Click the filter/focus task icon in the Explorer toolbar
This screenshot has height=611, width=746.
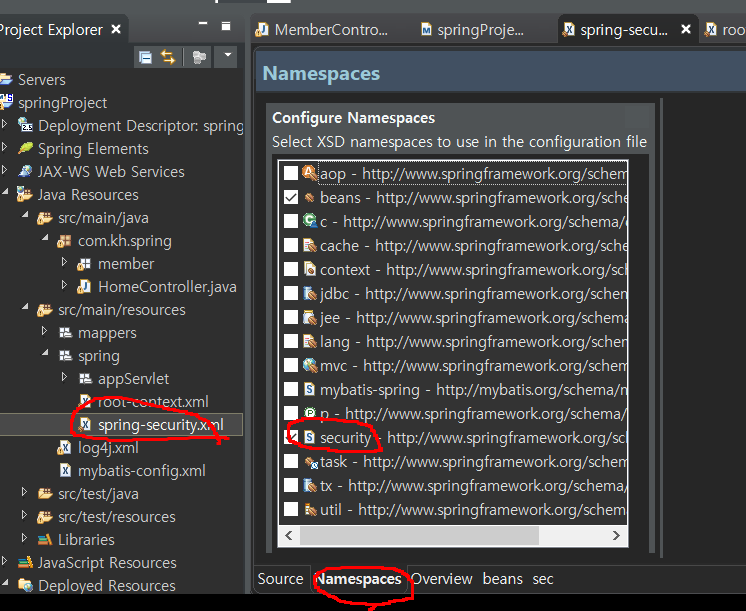pyautogui.click(x=199, y=57)
